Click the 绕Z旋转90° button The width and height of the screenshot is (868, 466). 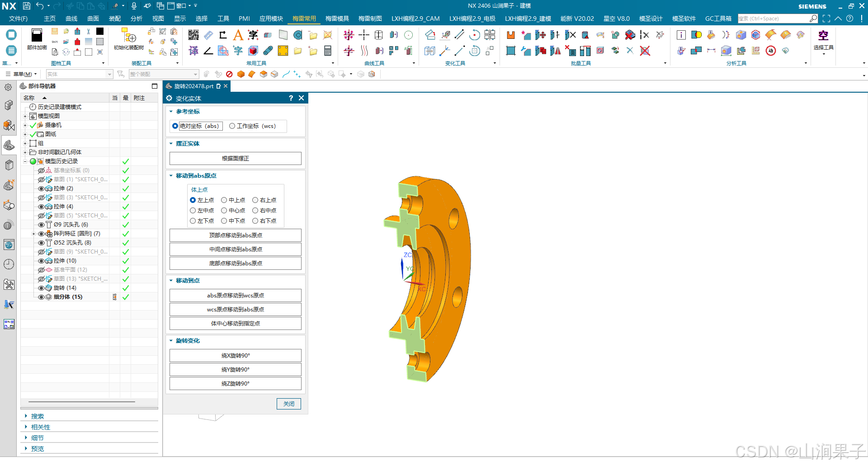point(236,384)
